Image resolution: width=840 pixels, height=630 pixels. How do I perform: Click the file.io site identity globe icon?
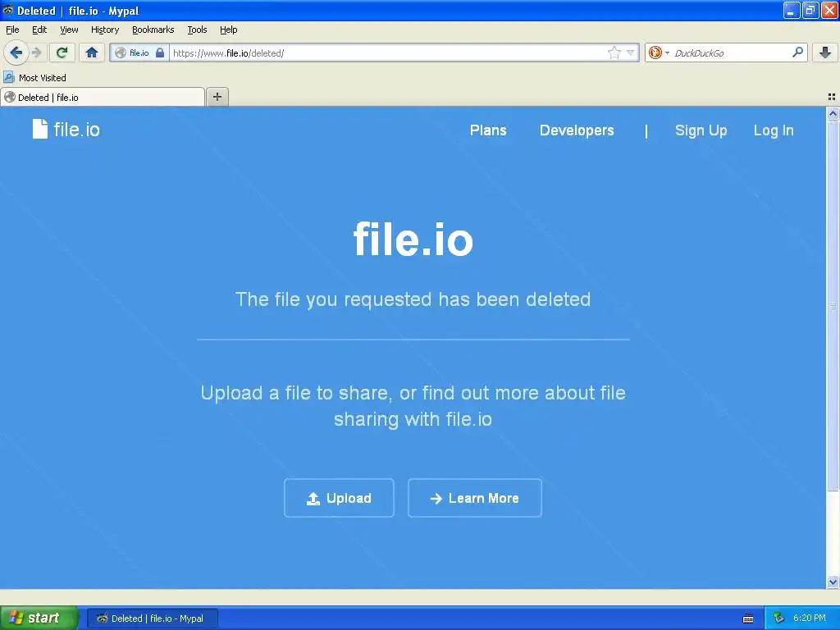coord(121,52)
